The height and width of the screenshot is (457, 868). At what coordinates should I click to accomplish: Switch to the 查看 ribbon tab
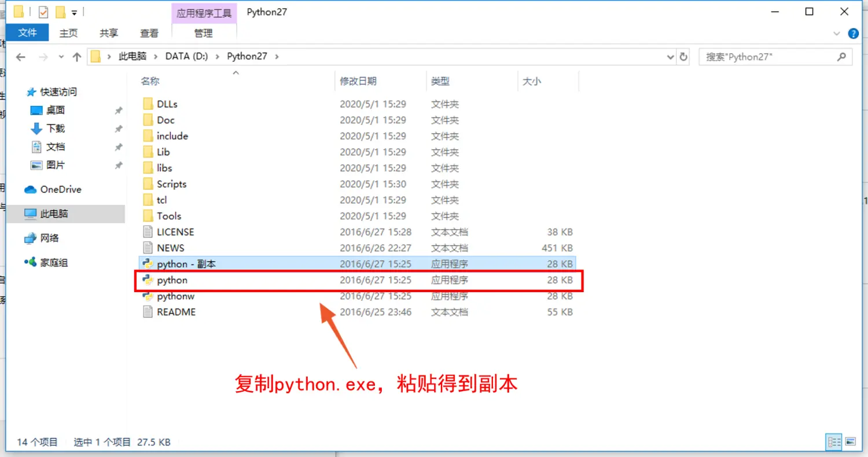[149, 33]
